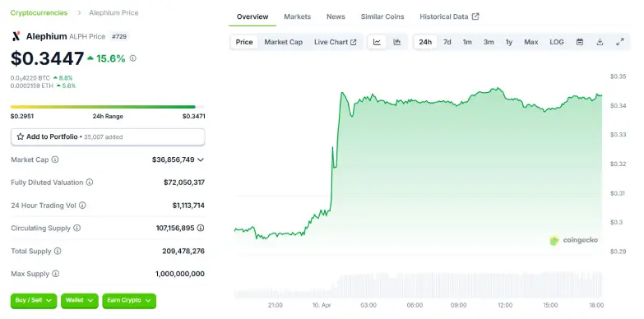Open the Buy / Sell dropdown

tap(34, 301)
